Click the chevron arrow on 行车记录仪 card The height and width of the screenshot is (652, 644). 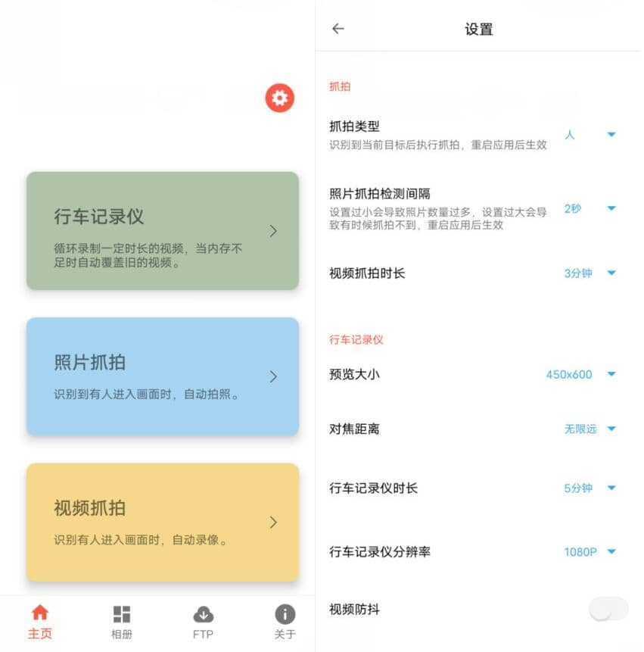pos(273,231)
